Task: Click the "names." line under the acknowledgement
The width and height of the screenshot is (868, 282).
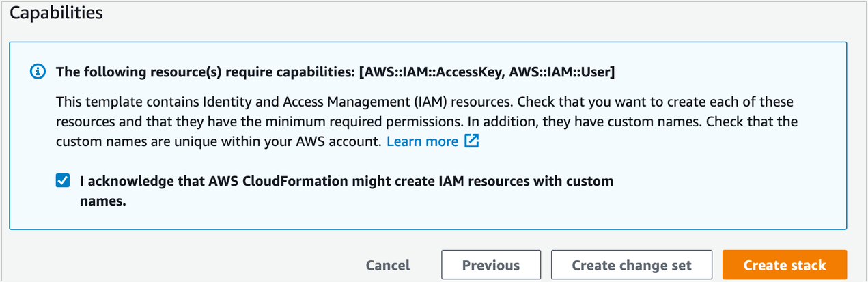Action: click(x=103, y=201)
